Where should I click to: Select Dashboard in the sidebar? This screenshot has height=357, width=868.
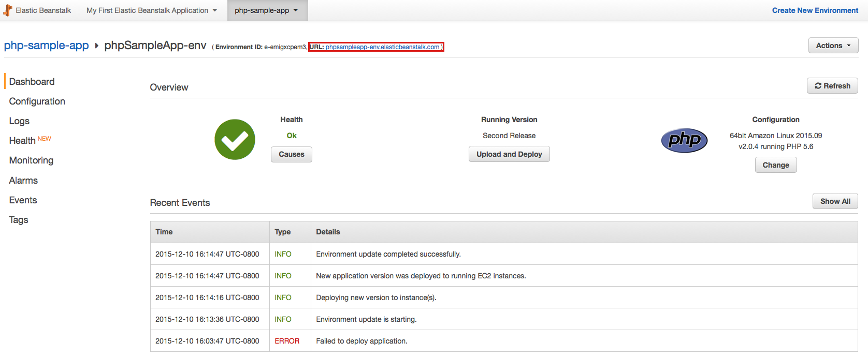click(32, 82)
